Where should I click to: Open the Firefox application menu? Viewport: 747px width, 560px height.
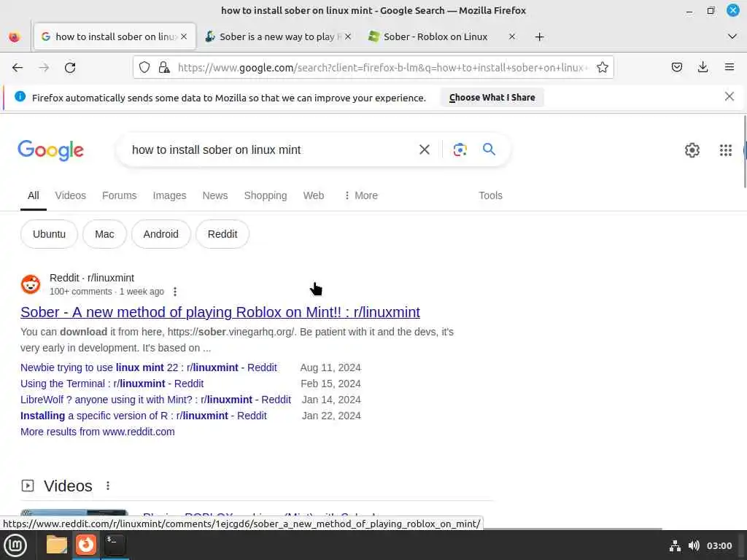tap(729, 68)
